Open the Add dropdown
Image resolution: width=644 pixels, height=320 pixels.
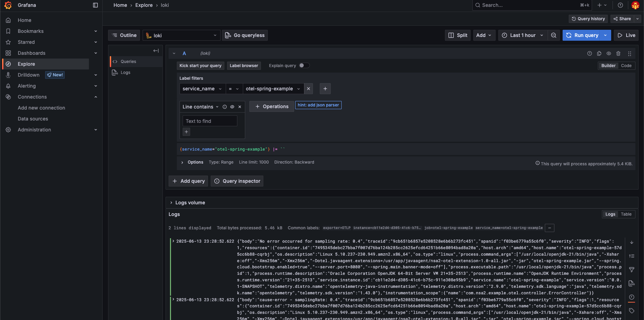[x=484, y=35]
